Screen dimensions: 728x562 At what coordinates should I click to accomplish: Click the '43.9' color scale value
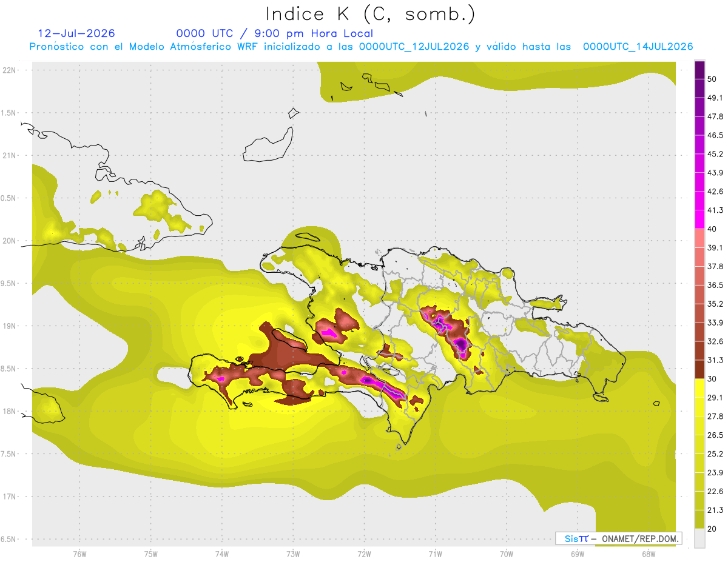tap(715, 173)
